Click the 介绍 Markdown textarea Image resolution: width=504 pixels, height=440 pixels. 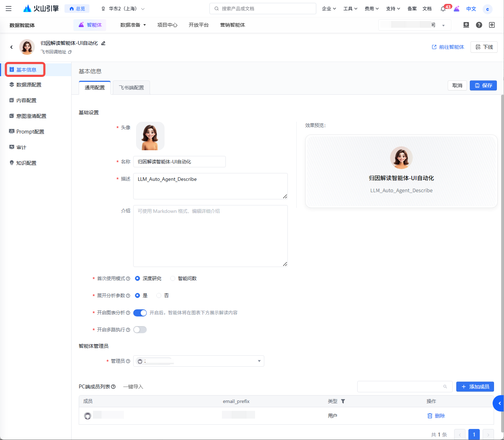point(211,236)
